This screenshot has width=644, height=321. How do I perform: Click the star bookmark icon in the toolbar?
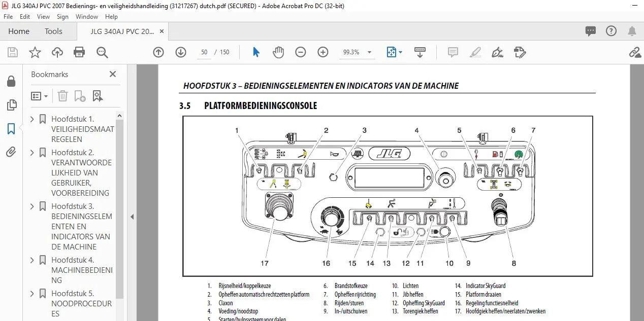pos(35,52)
